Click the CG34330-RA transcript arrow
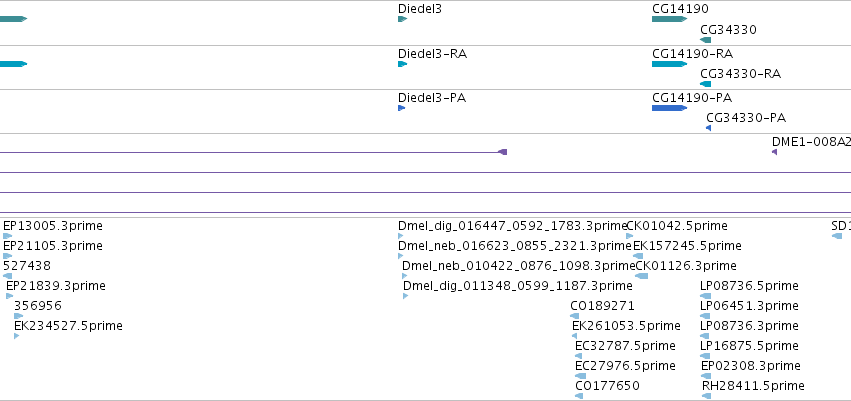Image resolution: width=851 pixels, height=401 pixels. point(706,84)
